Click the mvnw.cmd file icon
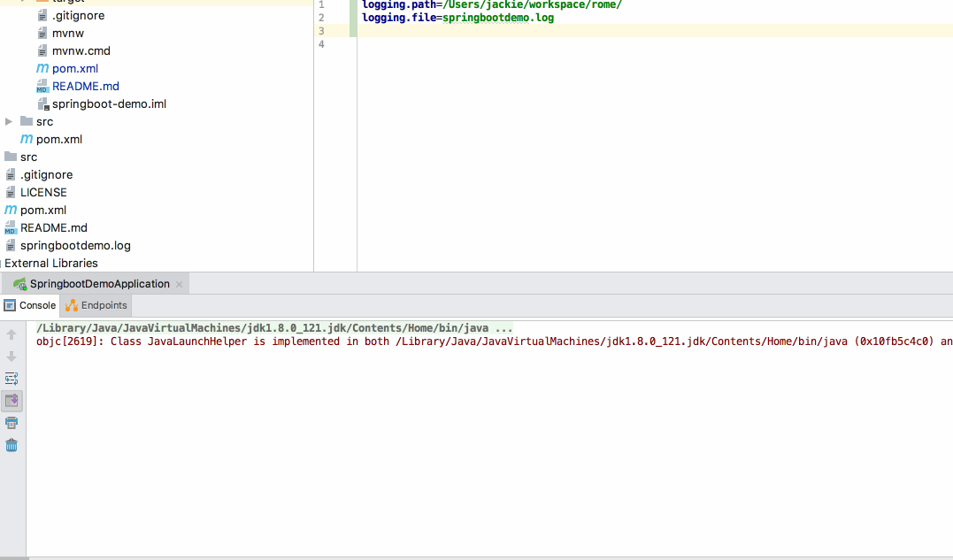 (x=42, y=51)
